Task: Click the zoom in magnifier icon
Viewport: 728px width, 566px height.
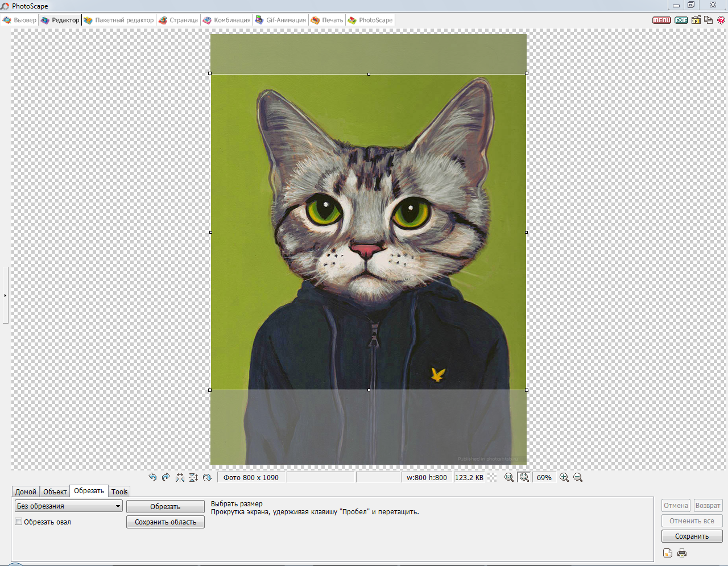Action: [x=564, y=477]
